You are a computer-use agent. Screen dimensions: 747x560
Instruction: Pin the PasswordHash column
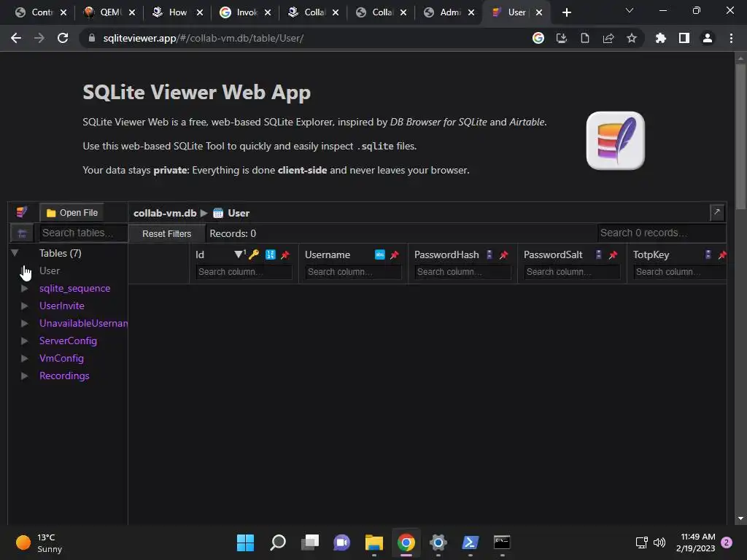pos(503,255)
